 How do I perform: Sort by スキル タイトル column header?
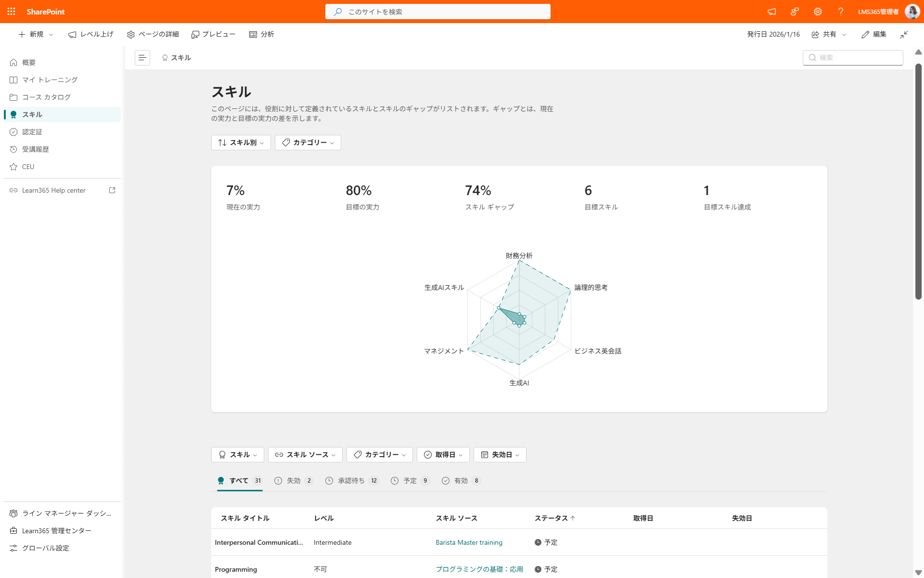point(245,518)
